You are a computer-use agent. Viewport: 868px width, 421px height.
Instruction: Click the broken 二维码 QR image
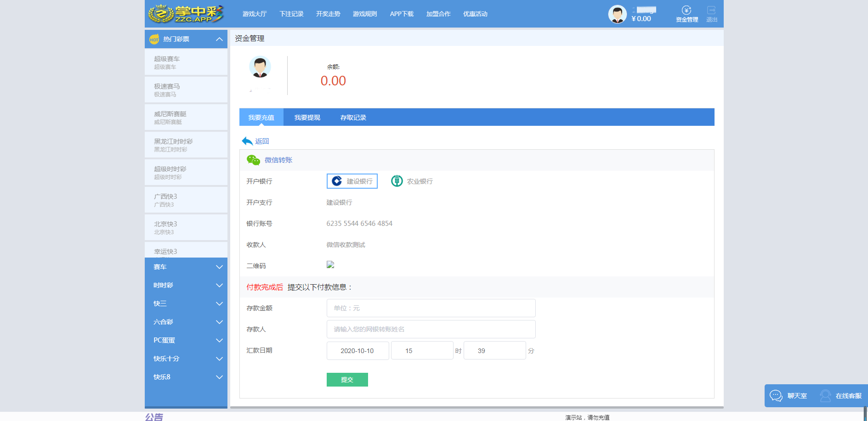tap(330, 265)
